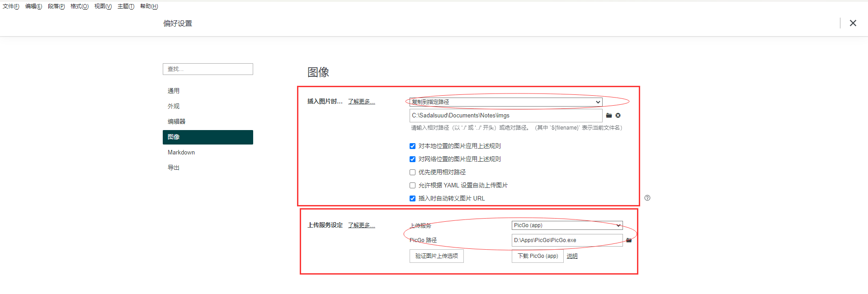Close the preferences panel with X
This screenshot has height=294, width=868.
tap(853, 23)
